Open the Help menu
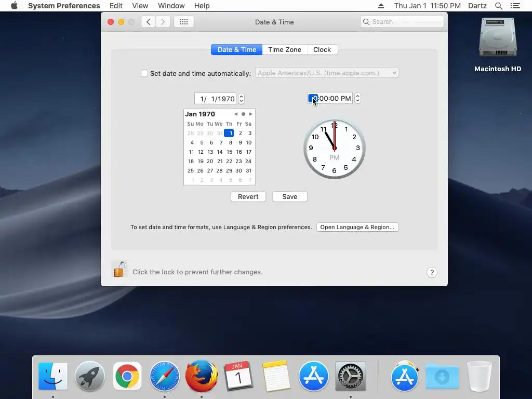This screenshot has width=532, height=399. coord(202,6)
